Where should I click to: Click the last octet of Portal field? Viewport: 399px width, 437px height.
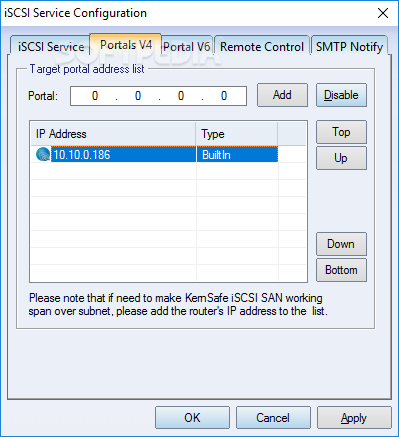(x=224, y=96)
